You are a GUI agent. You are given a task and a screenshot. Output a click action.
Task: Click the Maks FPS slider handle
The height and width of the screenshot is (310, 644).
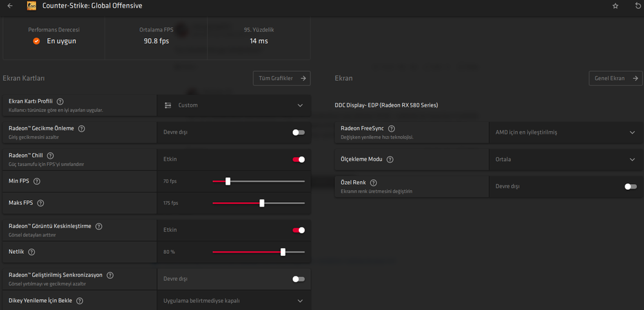[x=262, y=203]
